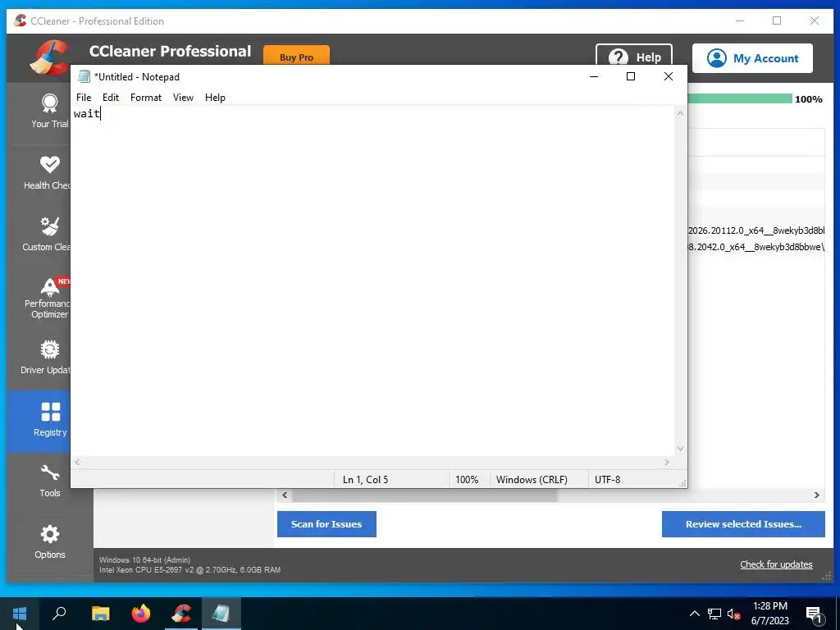840x630 pixels.
Task: Click registry row ending 2026.20112.0_x64
Action: coord(756,231)
